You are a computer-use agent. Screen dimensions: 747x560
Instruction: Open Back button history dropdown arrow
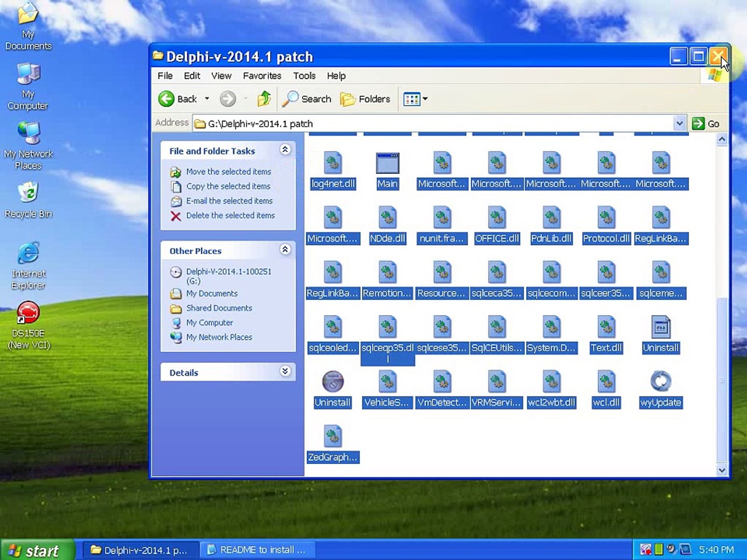(207, 99)
